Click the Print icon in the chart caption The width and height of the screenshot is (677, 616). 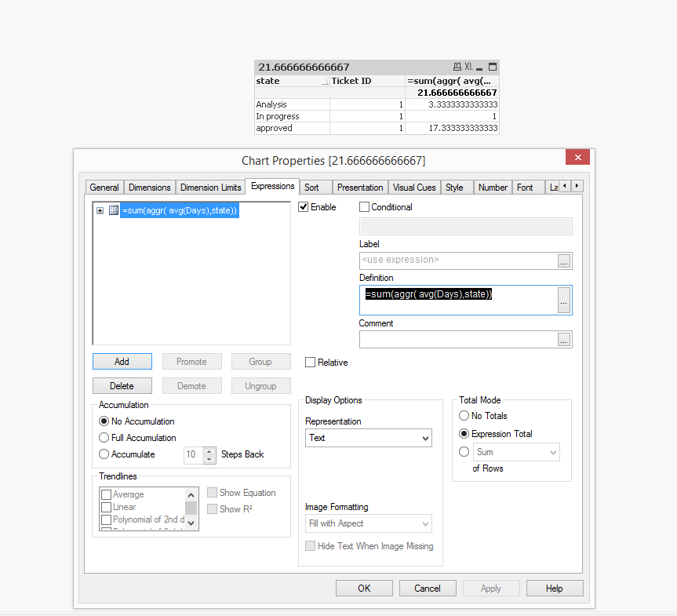[457, 67]
